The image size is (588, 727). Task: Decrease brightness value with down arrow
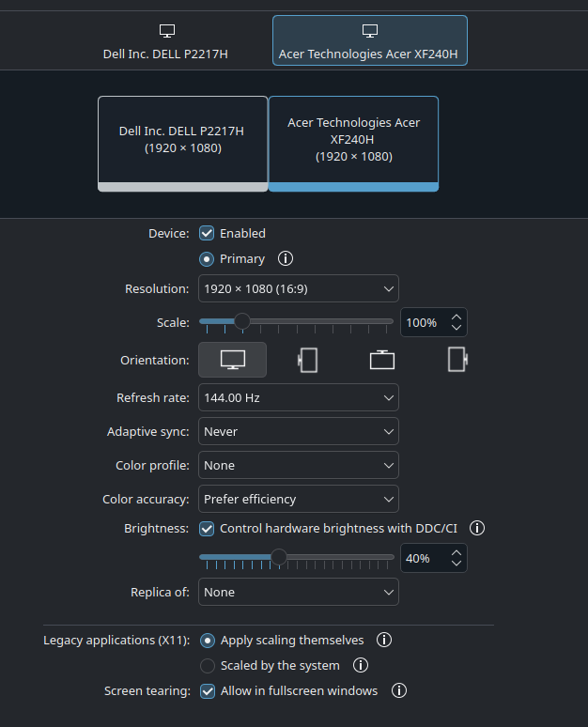tap(456, 563)
